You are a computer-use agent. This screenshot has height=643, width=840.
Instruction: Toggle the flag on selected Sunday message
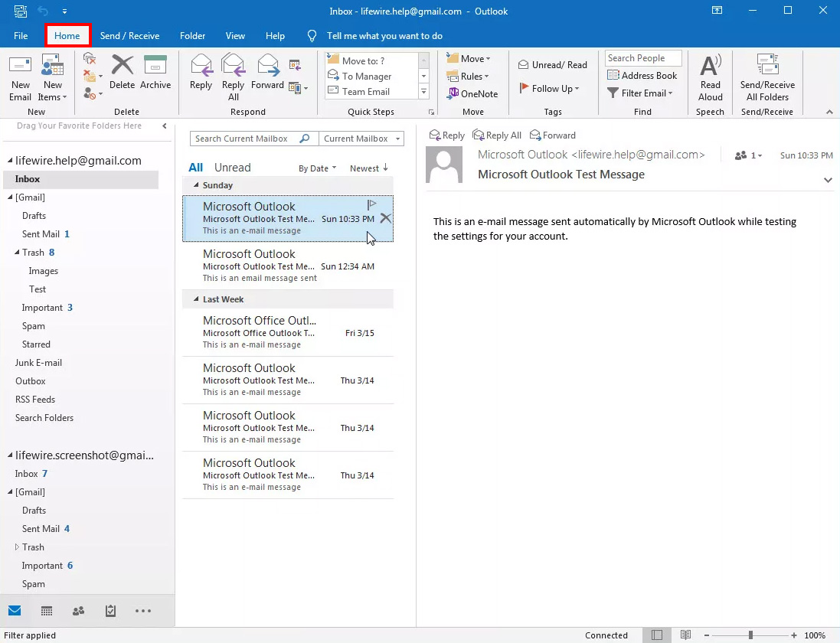tap(371, 204)
